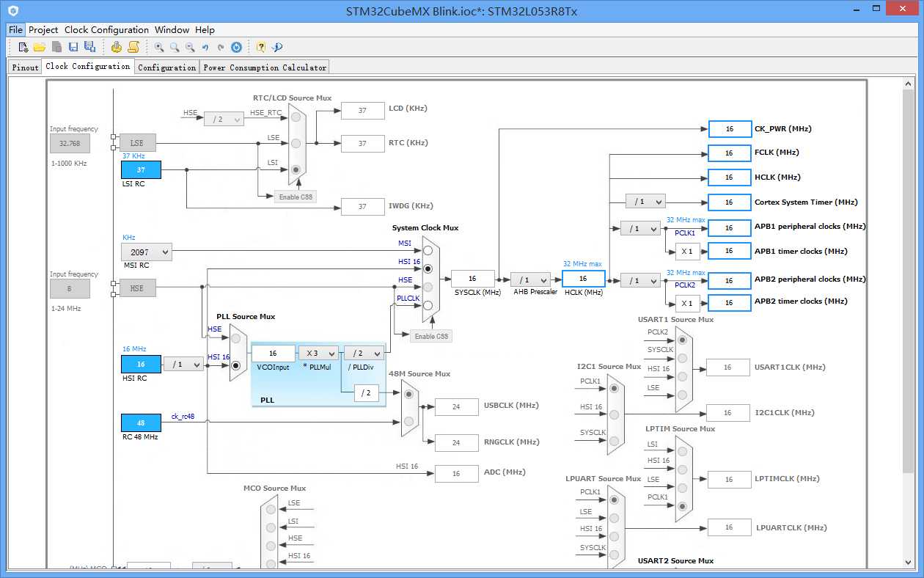The image size is (924, 578).
Task: Open the Power Consumption Calculator tab
Action: click(x=265, y=67)
